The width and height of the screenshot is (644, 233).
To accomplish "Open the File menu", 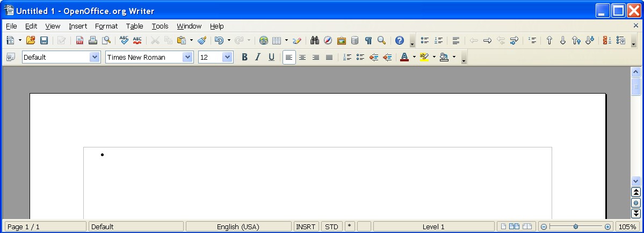I will click(11, 26).
